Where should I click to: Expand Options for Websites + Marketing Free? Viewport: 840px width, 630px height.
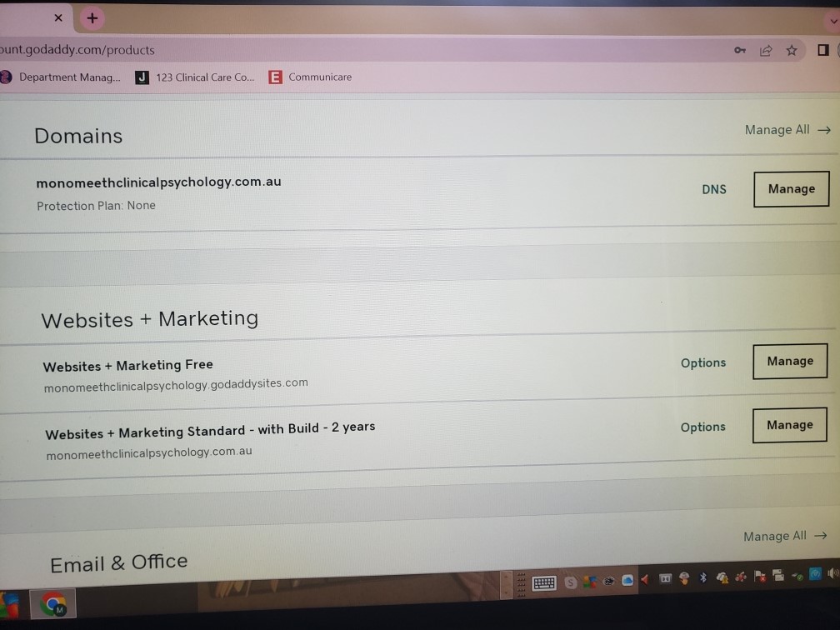pyautogui.click(x=702, y=363)
